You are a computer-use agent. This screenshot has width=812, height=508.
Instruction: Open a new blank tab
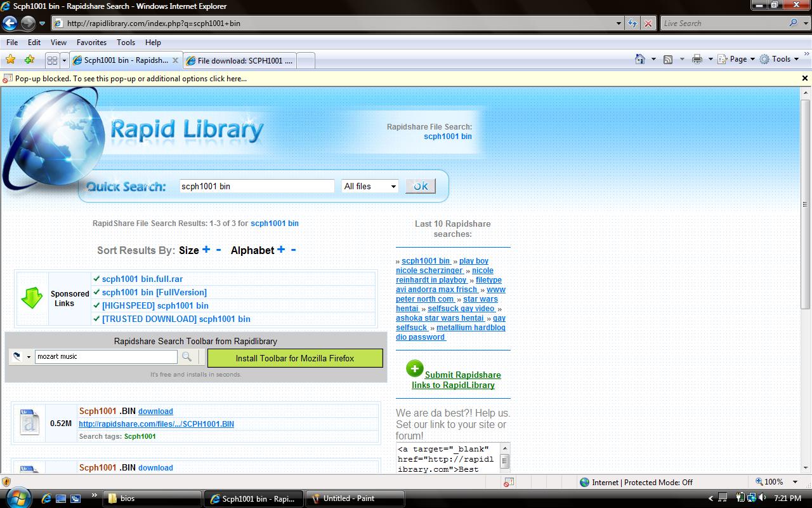click(x=306, y=61)
